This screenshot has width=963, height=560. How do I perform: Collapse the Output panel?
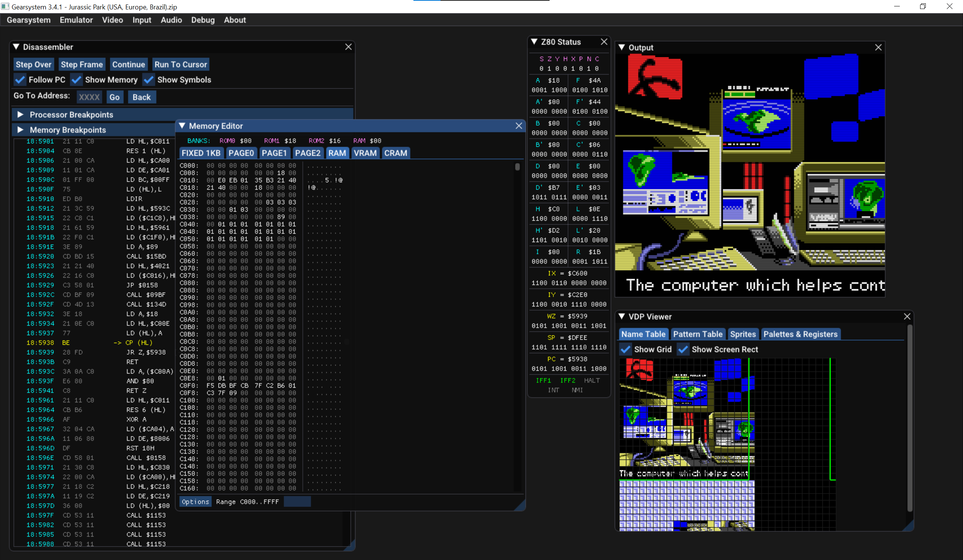(x=622, y=47)
